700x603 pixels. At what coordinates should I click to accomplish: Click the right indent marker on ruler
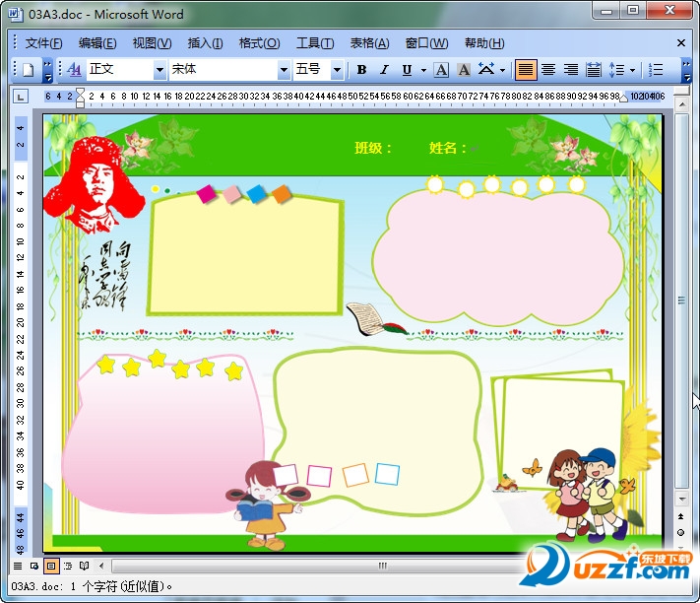(623, 99)
